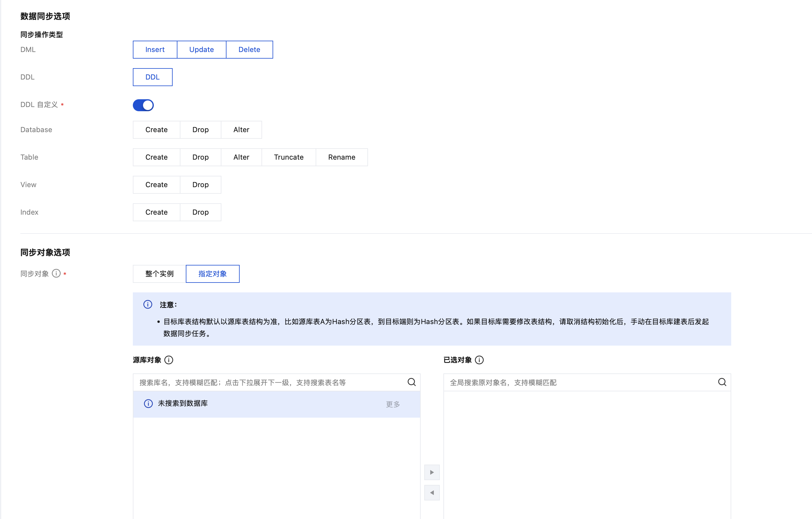Click the right arrow to move objects
Screen dimensions: 812x519
432,472
